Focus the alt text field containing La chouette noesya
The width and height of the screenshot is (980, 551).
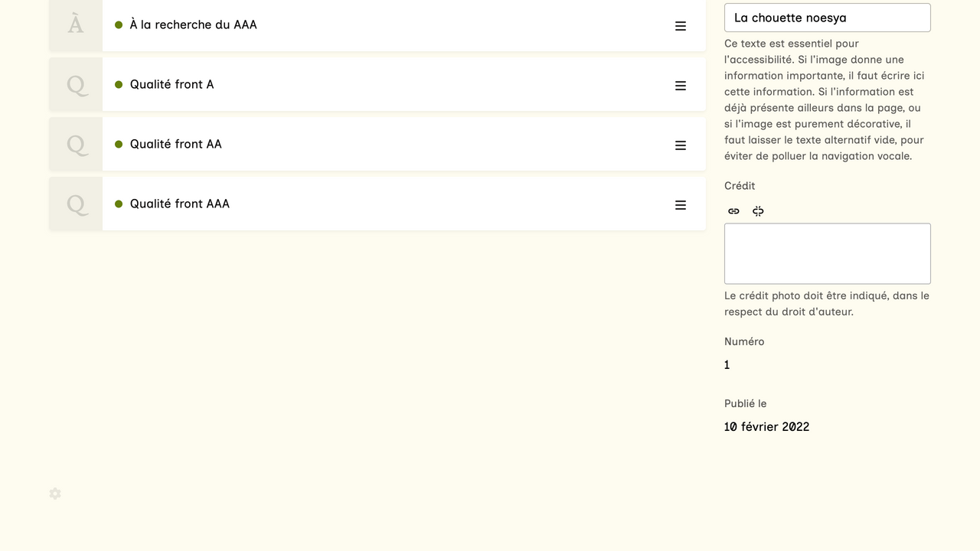(x=827, y=18)
